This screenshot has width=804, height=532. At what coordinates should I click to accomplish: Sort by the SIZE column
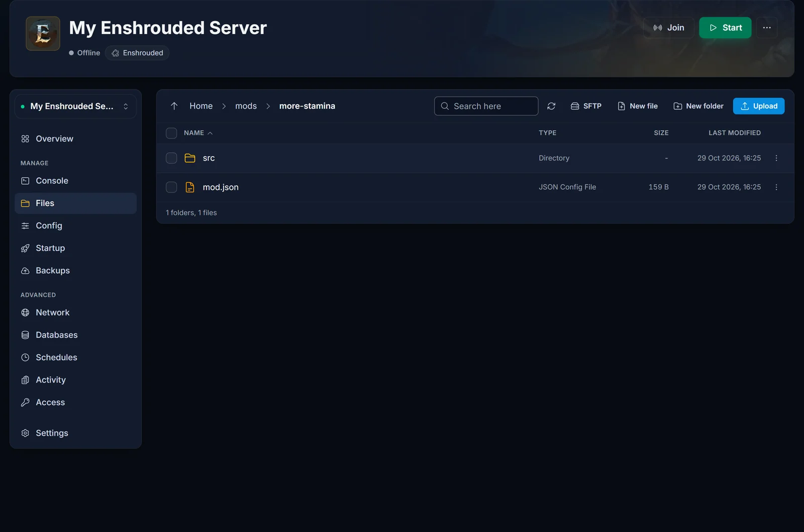tap(661, 133)
